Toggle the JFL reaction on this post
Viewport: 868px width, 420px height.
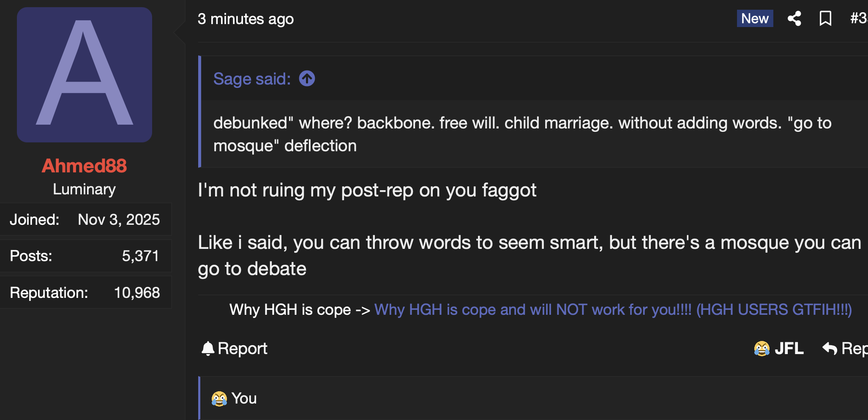tap(778, 349)
